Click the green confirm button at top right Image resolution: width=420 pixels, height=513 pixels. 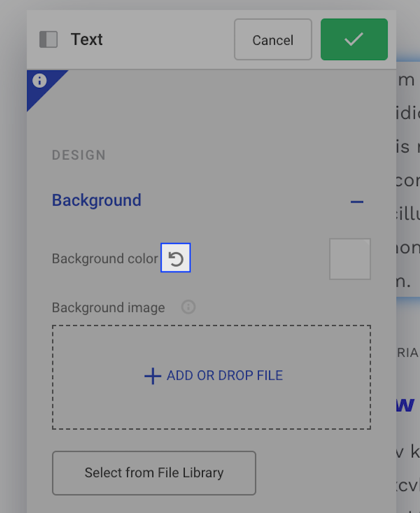click(354, 39)
